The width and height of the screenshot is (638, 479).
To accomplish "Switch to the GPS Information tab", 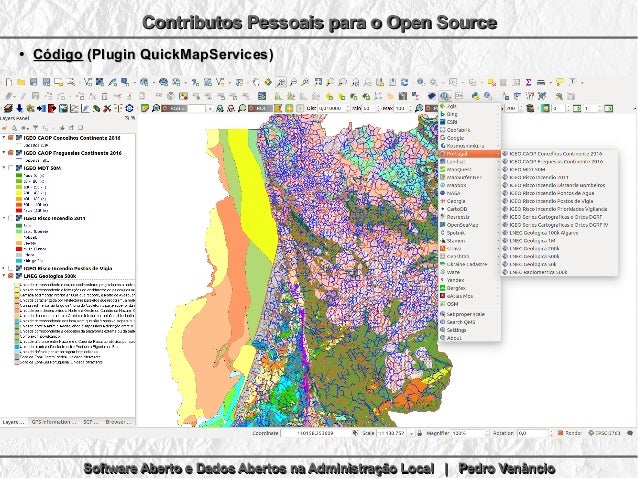I will pos(54,422).
